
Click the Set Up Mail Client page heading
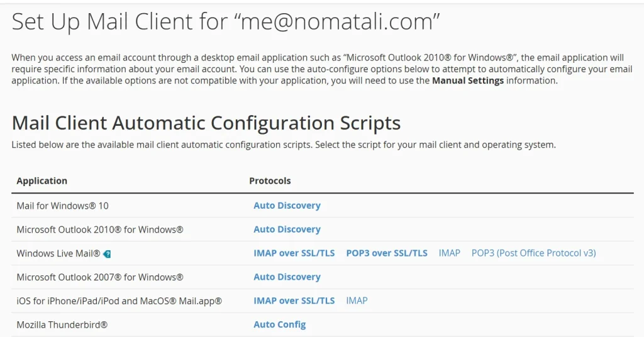click(226, 22)
